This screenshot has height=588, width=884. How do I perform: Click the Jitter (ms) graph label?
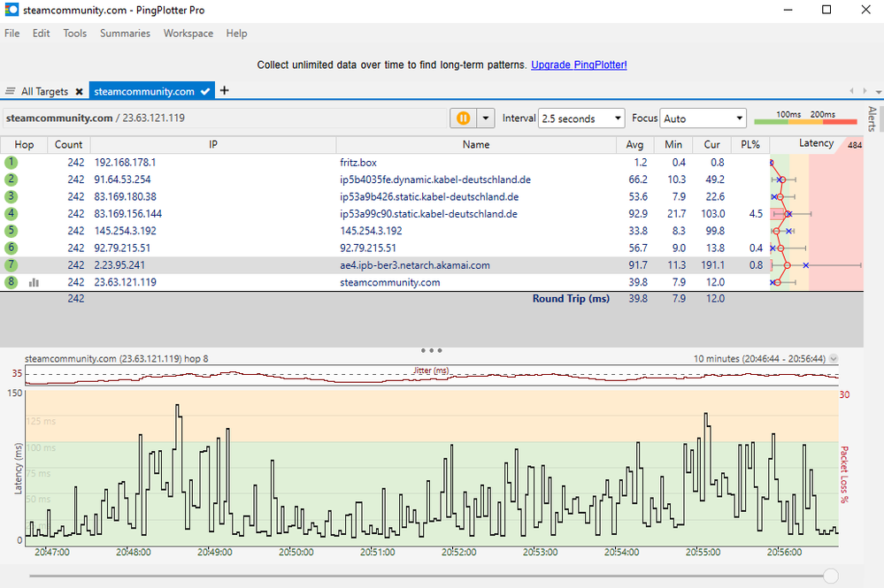tap(431, 370)
